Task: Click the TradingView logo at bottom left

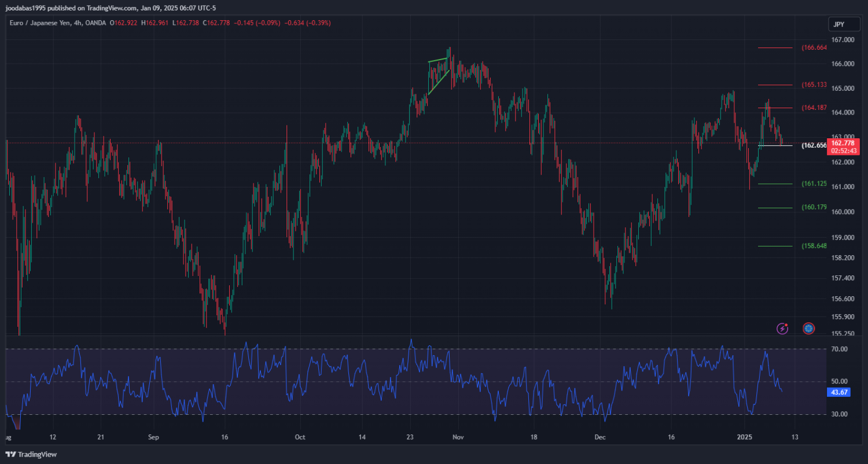Action: pos(31,455)
